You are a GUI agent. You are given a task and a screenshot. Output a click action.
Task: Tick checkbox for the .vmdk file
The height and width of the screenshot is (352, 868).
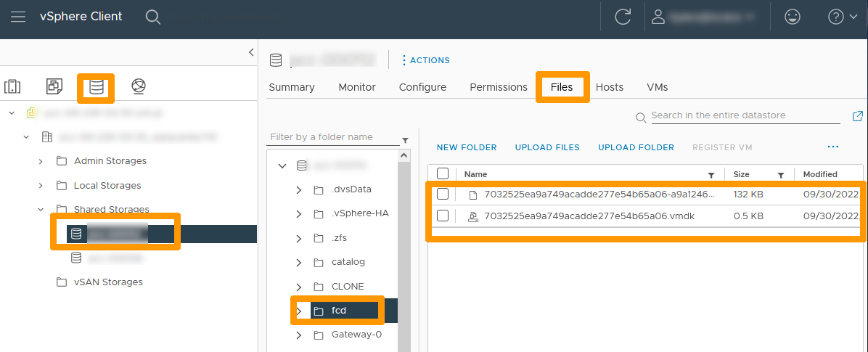click(442, 216)
